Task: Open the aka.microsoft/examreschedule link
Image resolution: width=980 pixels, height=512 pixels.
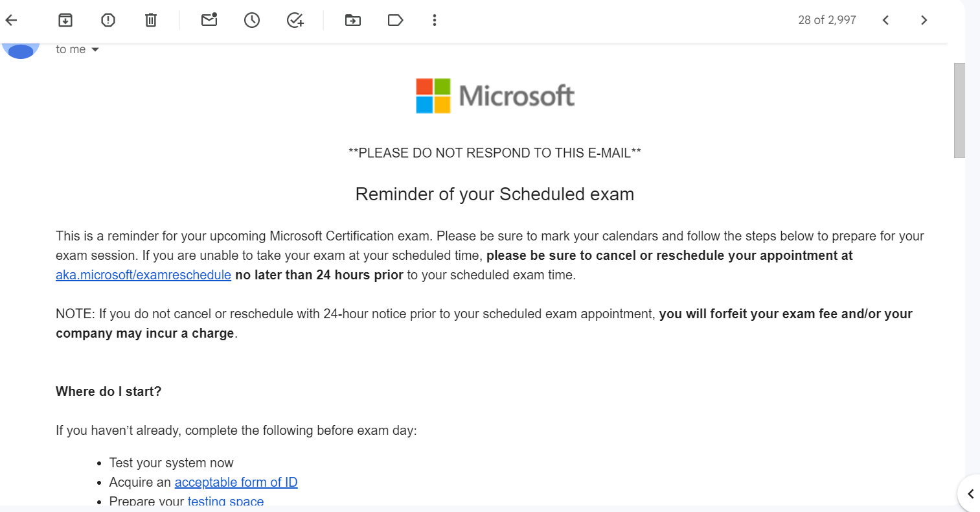Action: tap(143, 275)
